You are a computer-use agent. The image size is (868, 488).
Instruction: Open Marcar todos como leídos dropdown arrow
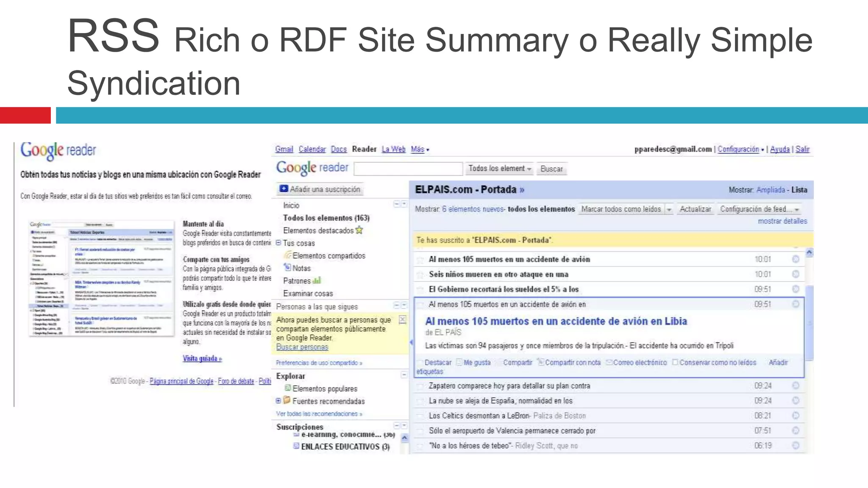pos(669,209)
